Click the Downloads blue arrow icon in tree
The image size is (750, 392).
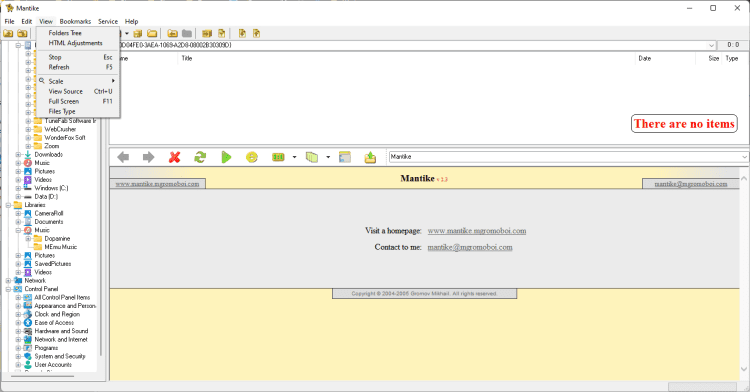[x=28, y=154]
